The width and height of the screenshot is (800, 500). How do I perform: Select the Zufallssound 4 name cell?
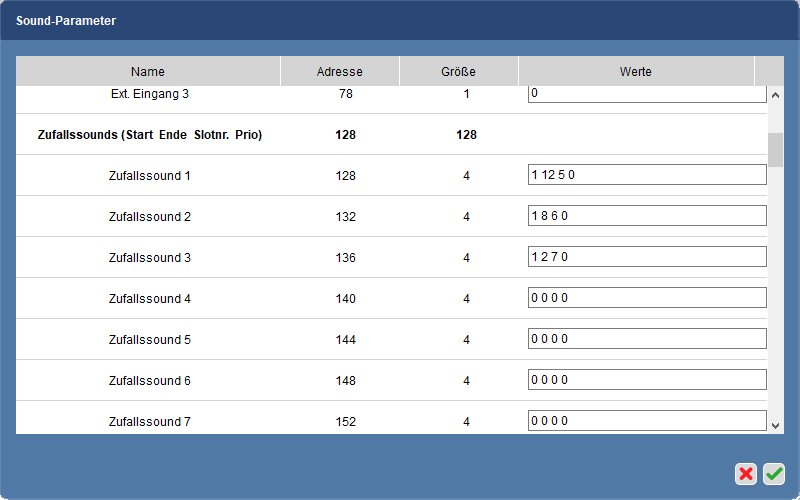[149, 298]
